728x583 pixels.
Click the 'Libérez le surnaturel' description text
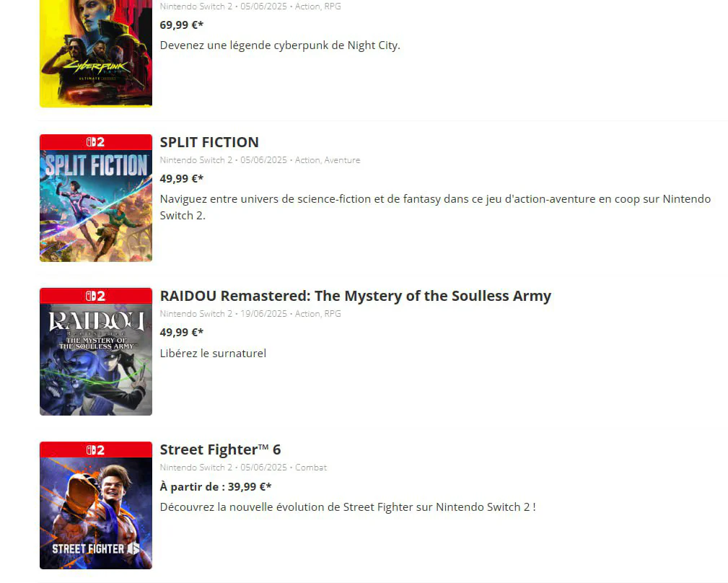(213, 354)
